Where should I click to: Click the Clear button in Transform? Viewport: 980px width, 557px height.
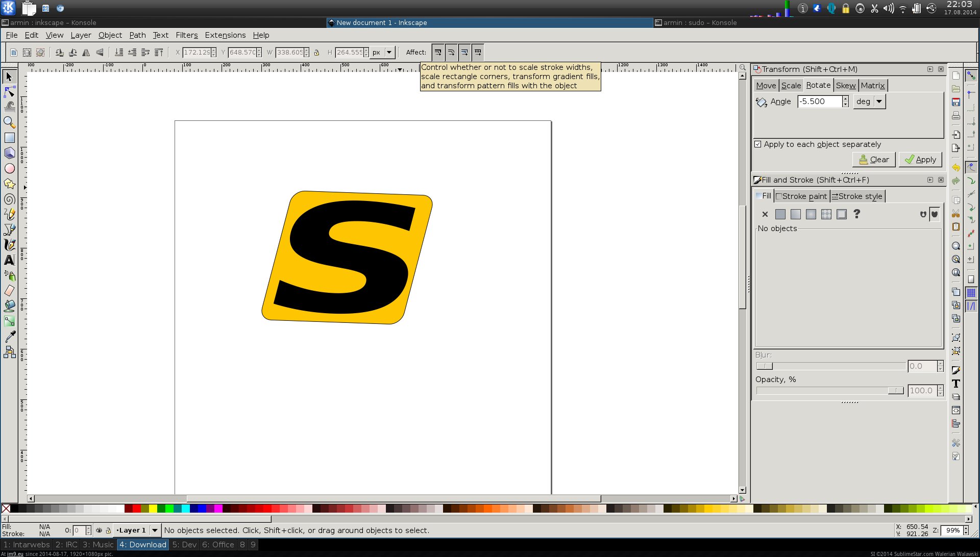(x=874, y=160)
